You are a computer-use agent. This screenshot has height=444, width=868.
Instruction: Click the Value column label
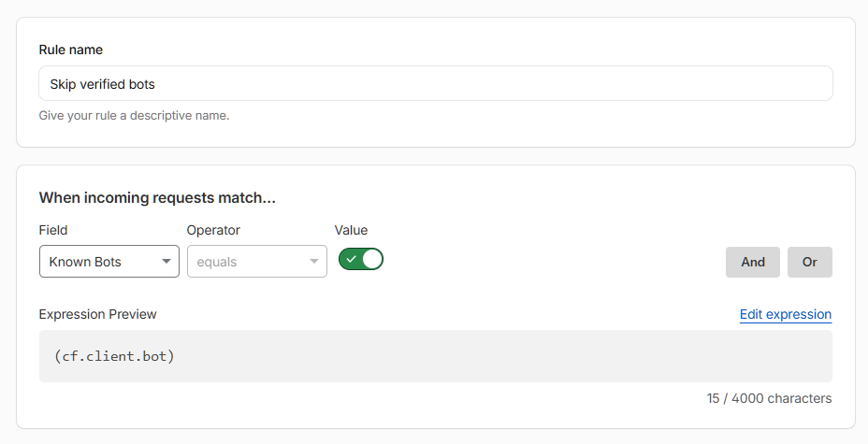pos(351,230)
